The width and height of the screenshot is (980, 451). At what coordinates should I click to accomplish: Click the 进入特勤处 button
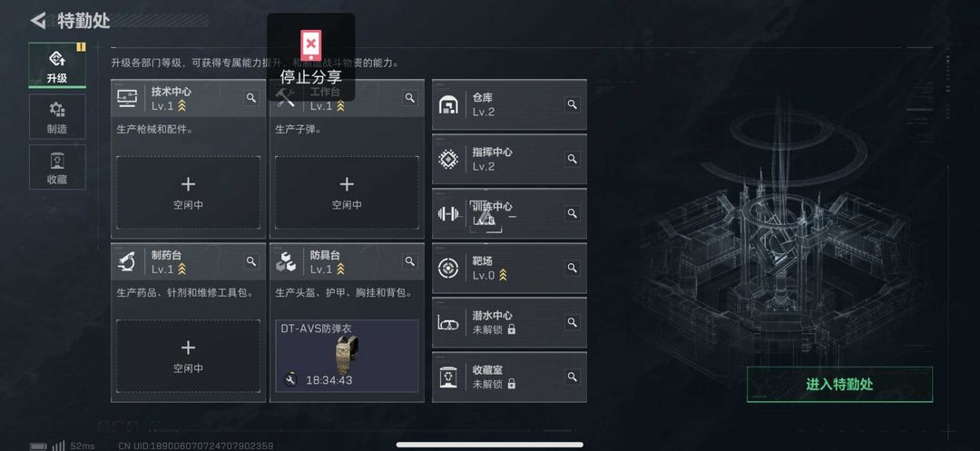point(839,384)
